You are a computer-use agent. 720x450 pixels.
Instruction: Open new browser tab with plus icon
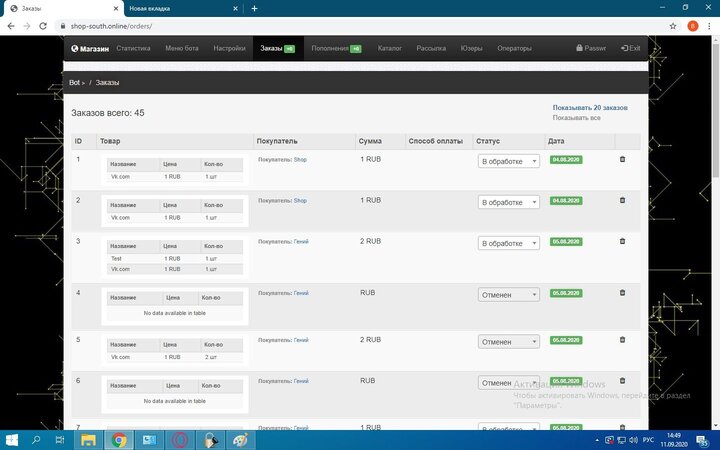click(254, 8)
